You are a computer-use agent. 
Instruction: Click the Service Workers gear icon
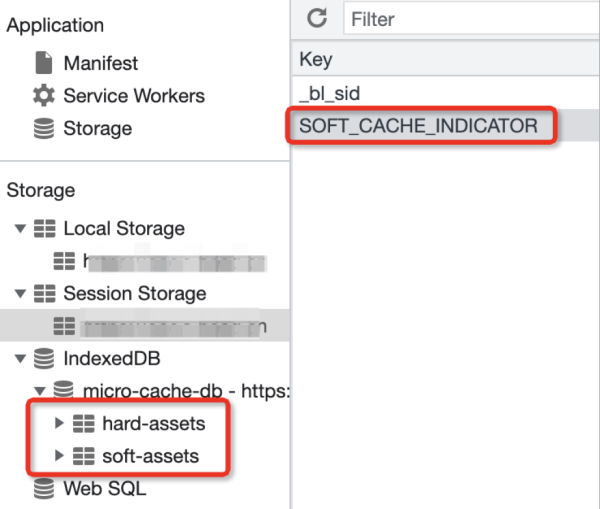tap(44, 96)
